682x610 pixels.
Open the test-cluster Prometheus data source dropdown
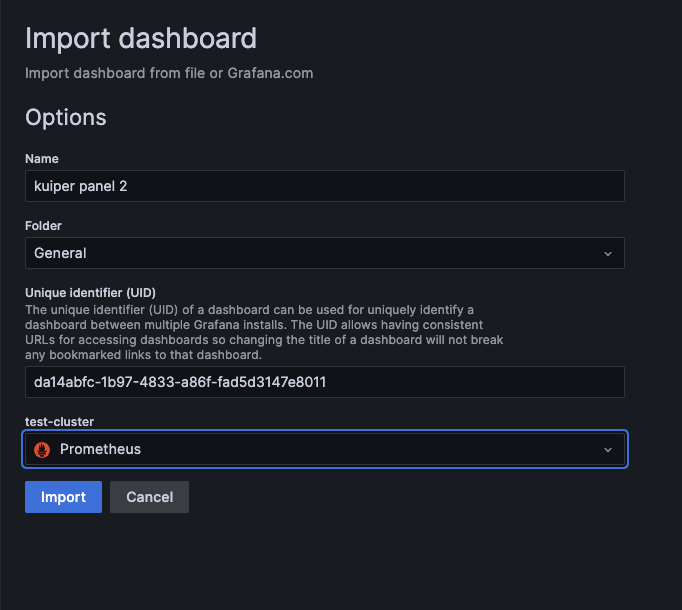324,449
